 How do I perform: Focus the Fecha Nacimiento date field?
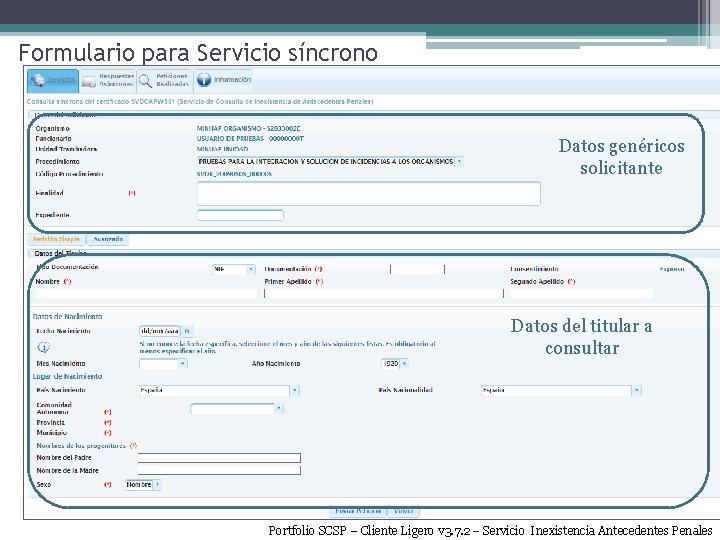pos(159,331)
